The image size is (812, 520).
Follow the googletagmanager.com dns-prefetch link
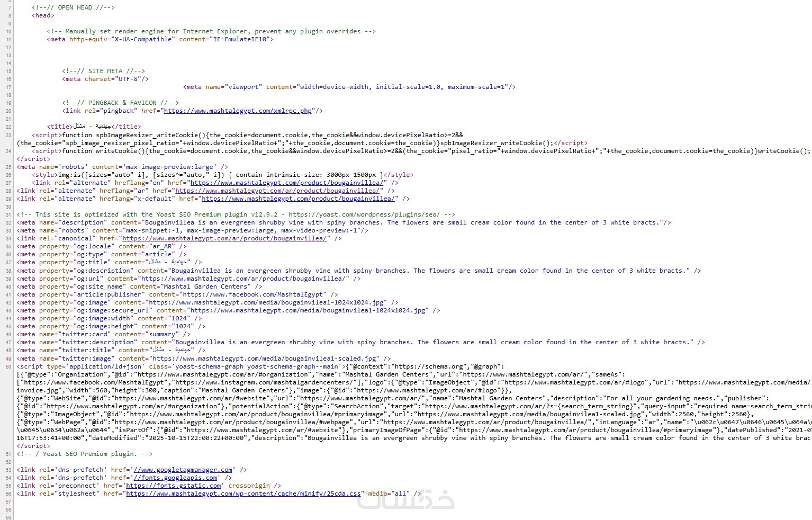click(183, 470)
